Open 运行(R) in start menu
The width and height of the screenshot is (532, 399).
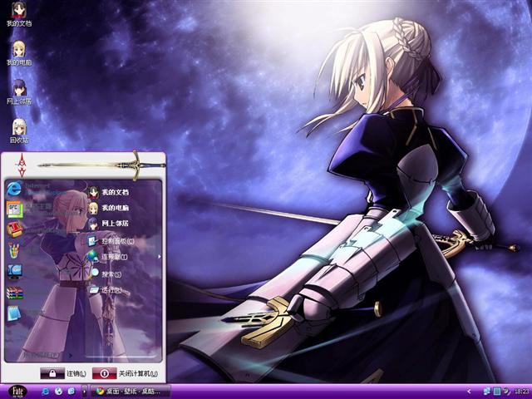point(105,290)
